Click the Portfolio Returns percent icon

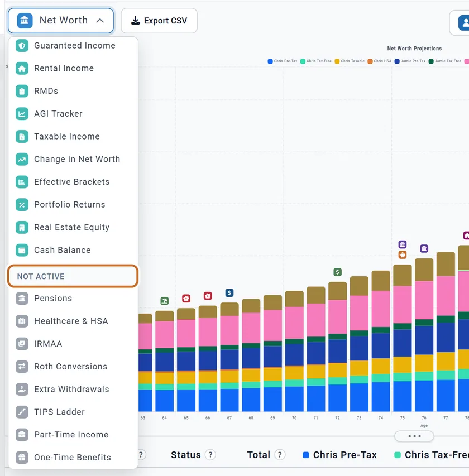22,205
